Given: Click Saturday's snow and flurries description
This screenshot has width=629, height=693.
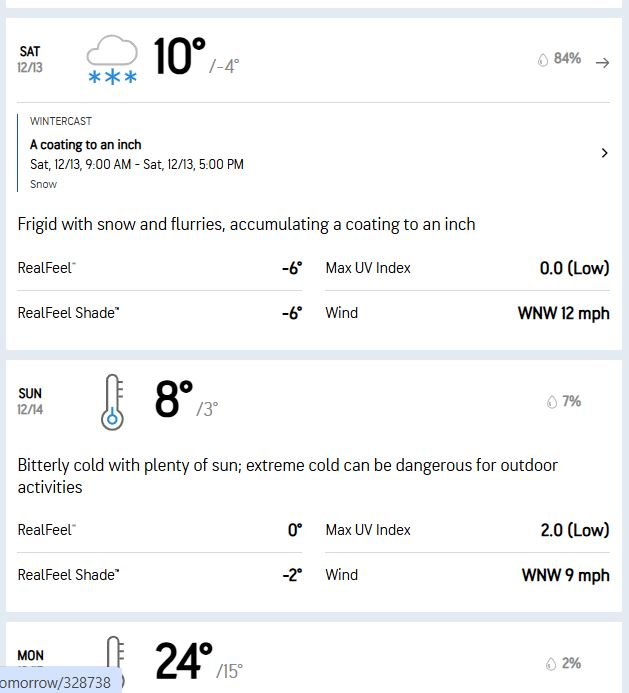Looking at the screenshot, I should click(x=246, y=224).
